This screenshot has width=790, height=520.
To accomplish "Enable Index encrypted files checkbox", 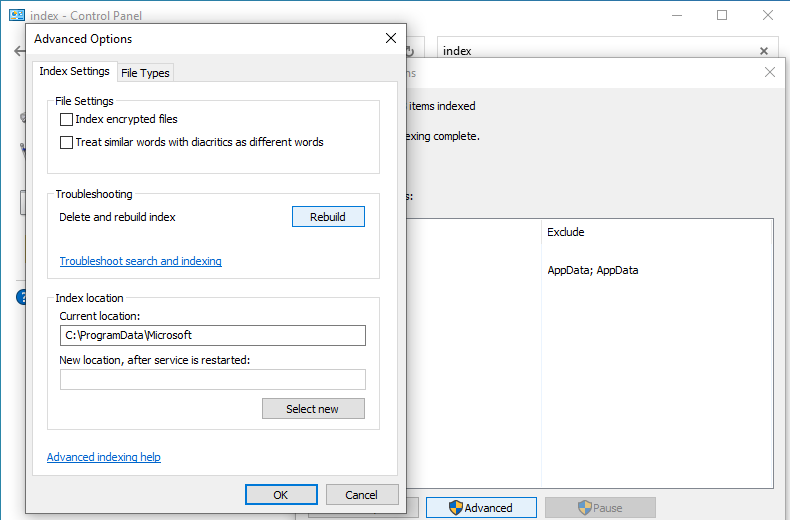I will point(67,119).
